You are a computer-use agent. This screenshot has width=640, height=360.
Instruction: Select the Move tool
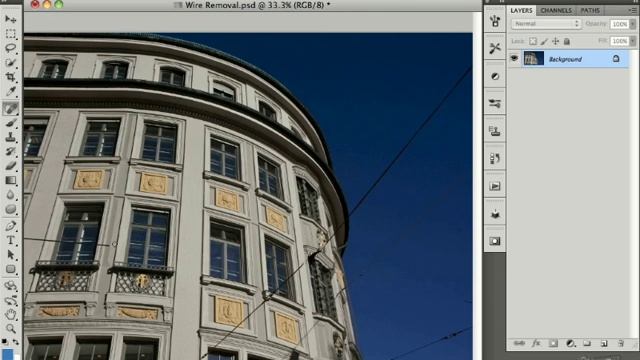click(x=11, y=19)
